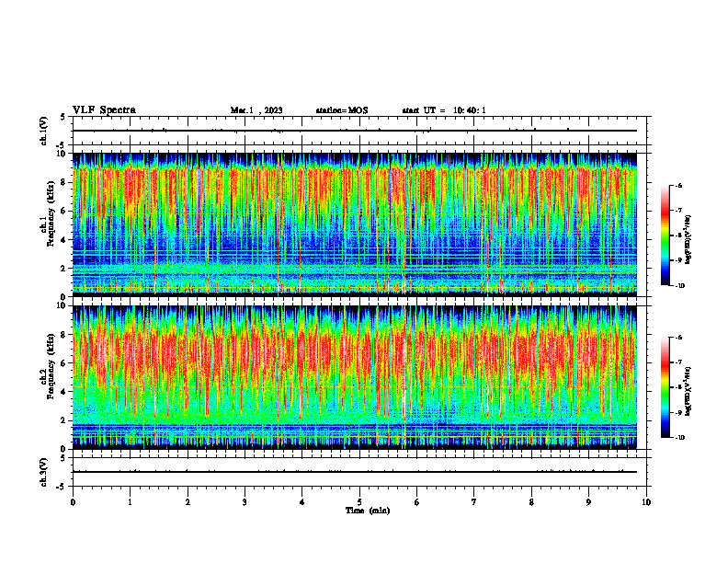Click the date label "Mar.1 , 2023"
Viewport: 728px width, 563px height.
256,110
